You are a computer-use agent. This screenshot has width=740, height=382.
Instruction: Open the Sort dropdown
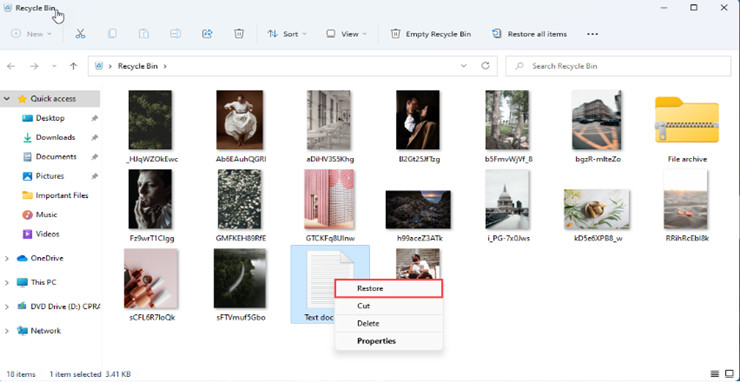[287, 34]
